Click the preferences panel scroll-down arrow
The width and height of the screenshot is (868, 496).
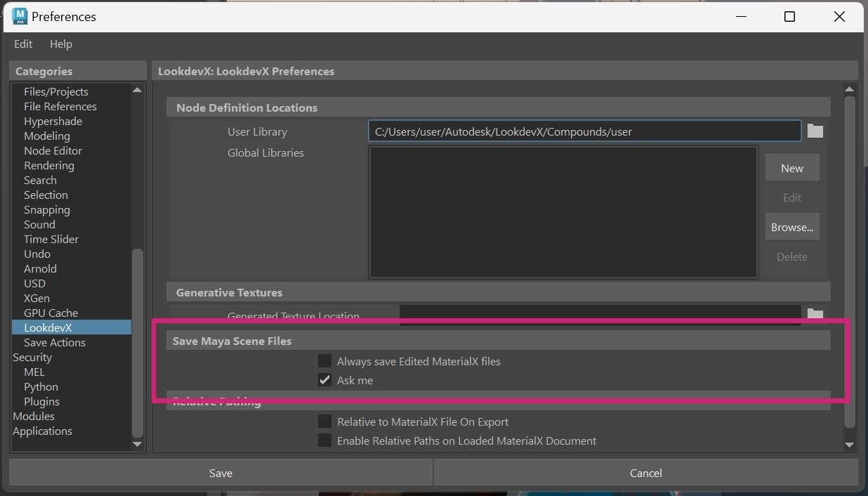[850, 444]
